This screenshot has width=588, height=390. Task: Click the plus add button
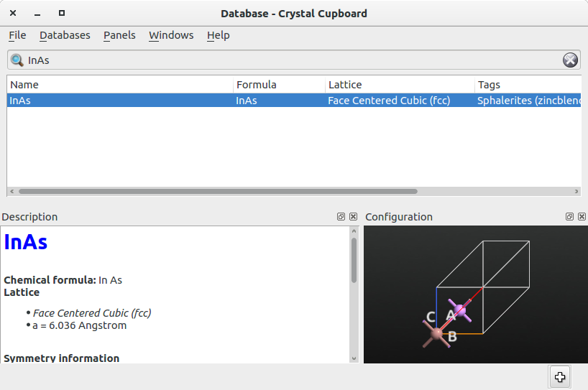tap(560, 377)
